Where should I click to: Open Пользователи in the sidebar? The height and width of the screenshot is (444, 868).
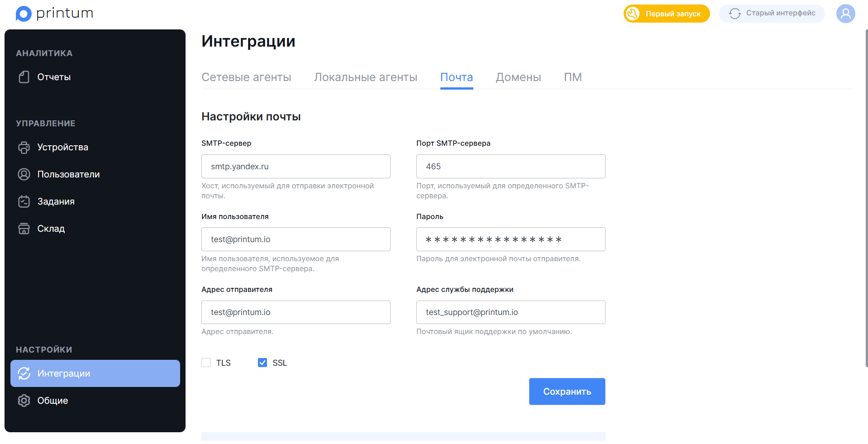click(x=95, y=174)
